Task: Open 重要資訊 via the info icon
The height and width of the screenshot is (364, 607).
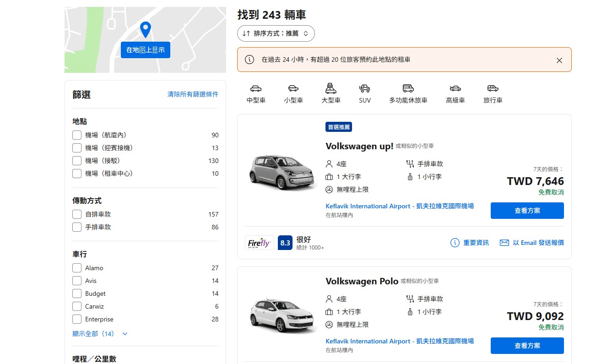Action: [x=454, y=243]
